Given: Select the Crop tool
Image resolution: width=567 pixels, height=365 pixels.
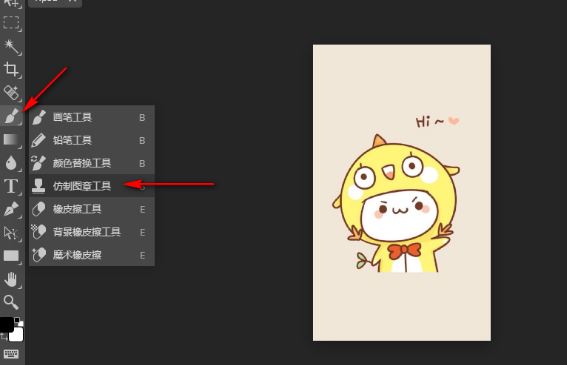Looking at the screenshot, I should click(11, 69).
